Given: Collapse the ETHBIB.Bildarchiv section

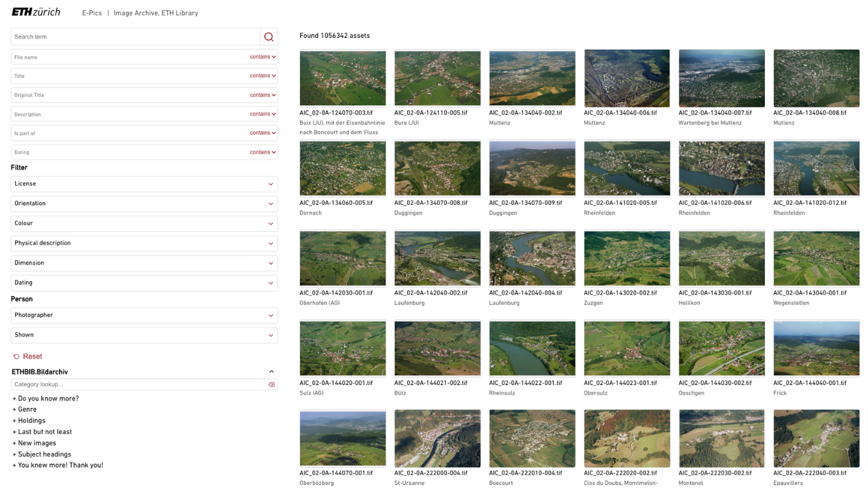Looking at the screenshot, I should [271, 372].
